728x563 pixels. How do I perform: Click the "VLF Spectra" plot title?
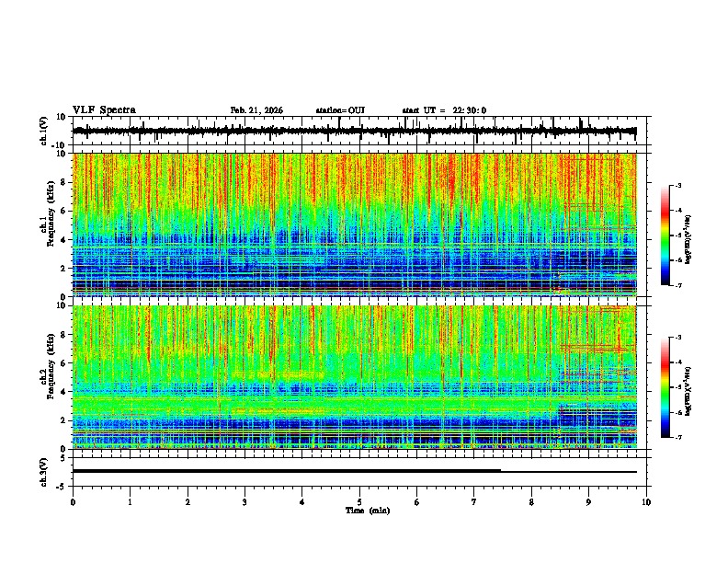pyautogui.click(x=104, y=110)
